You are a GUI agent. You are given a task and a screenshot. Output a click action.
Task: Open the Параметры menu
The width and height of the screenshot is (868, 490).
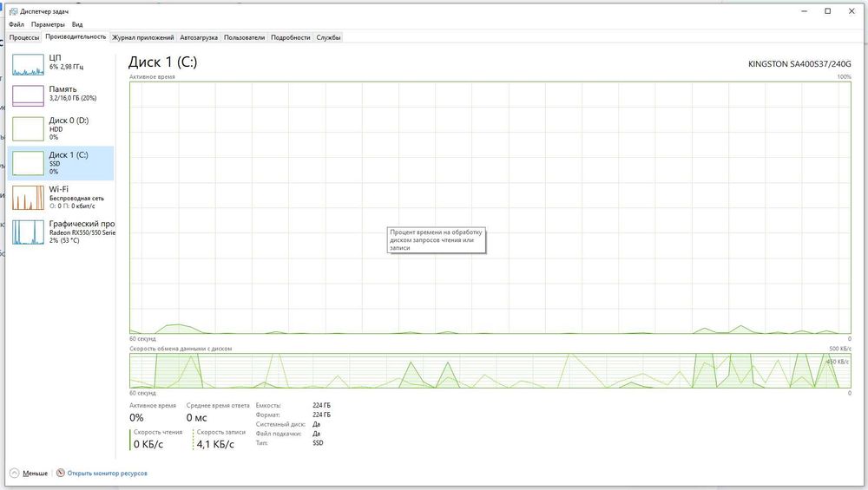(48, 24)
